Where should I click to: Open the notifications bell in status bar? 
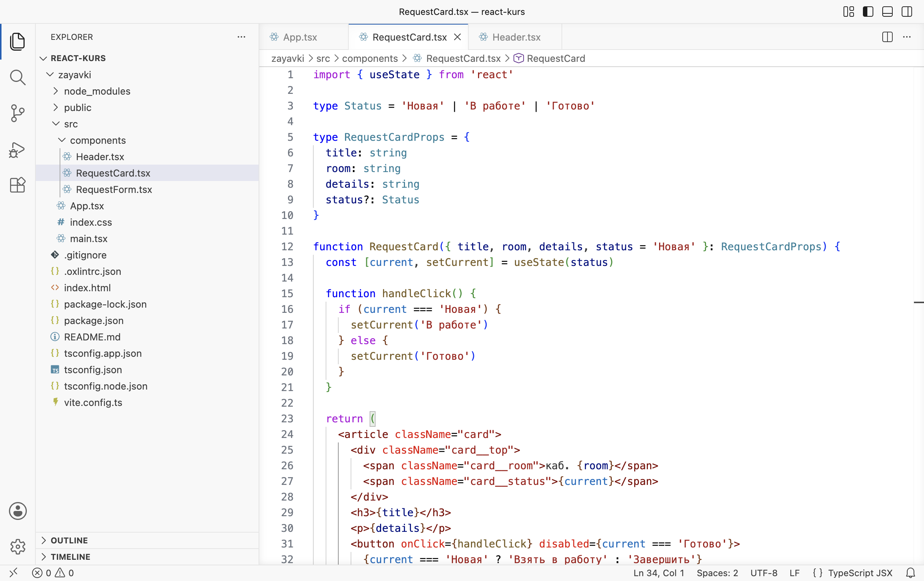click(x=910, y=573)
